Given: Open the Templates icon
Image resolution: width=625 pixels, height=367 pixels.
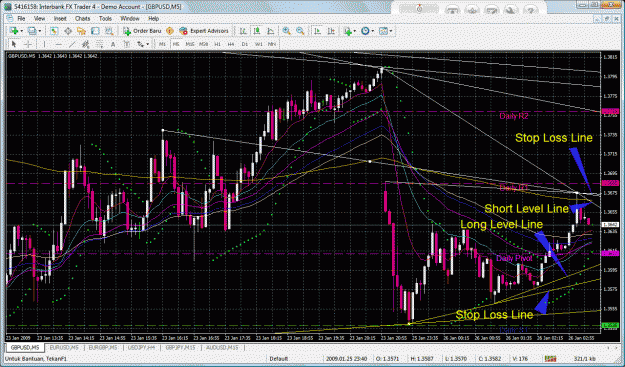Looking at the screenshot, I should click(x=383, y=31).
